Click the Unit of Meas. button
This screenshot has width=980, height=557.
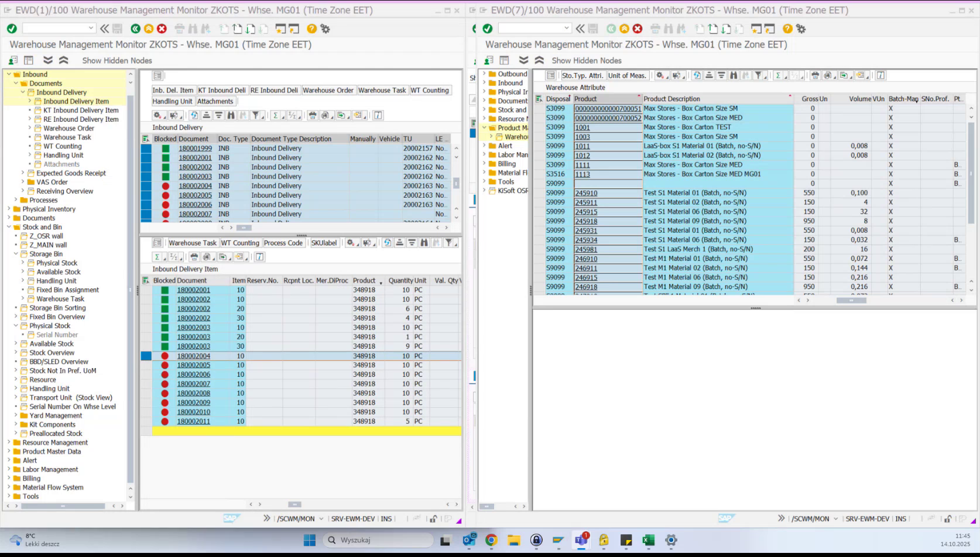click(x=627, y=75)
